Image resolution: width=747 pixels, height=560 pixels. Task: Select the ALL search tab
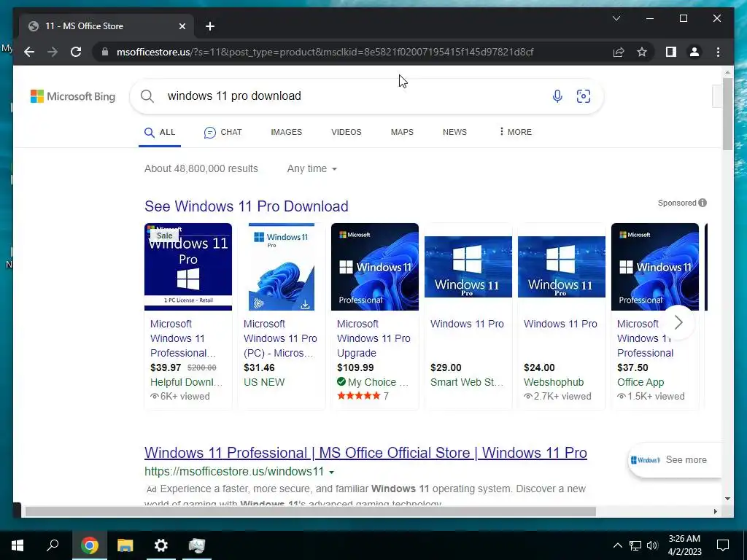pyautogui.click(x=160, y=133)
